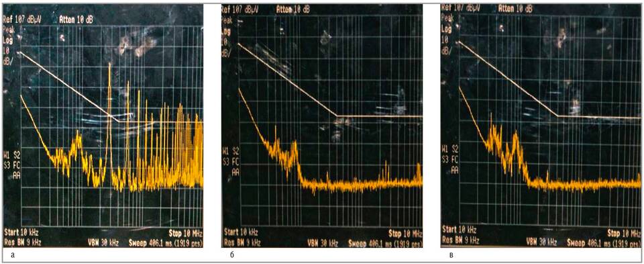Viewport: 644px width, 264px height.
Task: Select the figure label 'б' below the middle panel
Action: click(x=233, y=256)
